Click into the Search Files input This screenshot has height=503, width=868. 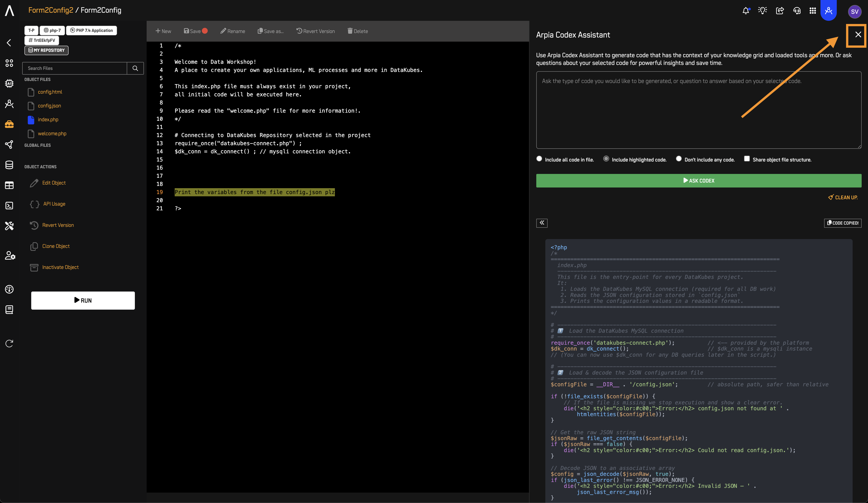75,68
